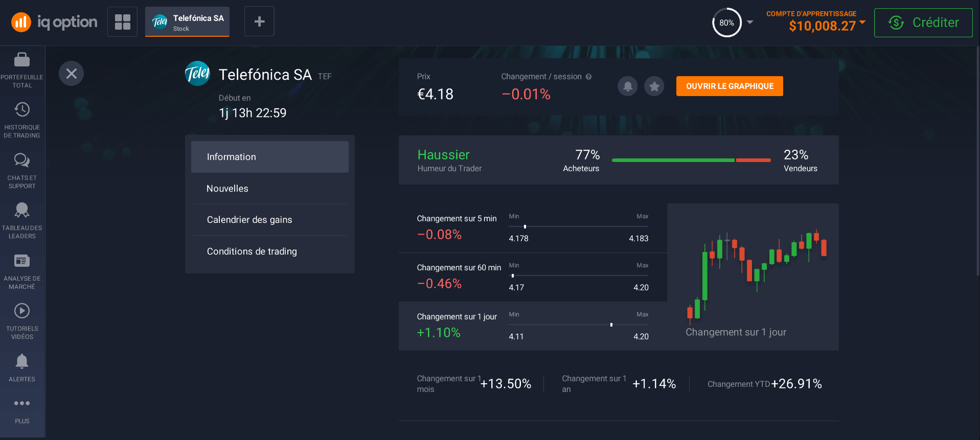The image size is (980, 440).
Task: Click the 1 jour min-max range slider
Action: 579,325
